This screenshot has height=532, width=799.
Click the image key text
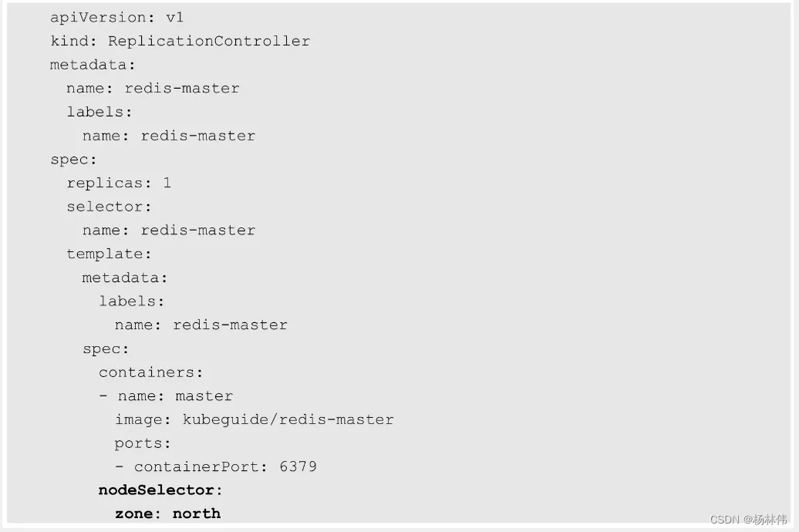[140, 419]
